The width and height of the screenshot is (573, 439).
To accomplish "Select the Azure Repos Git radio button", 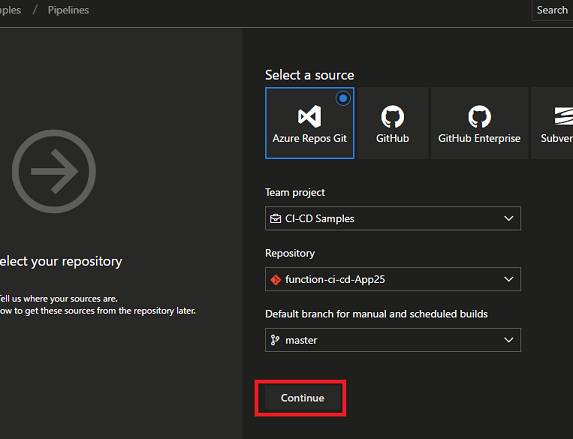I will [x=343, y=98].
